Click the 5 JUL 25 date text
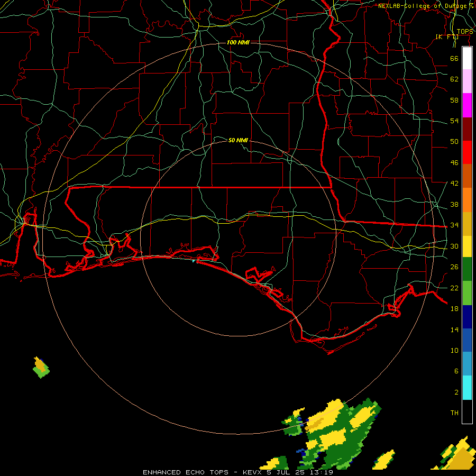This screenshot has height=476, width=476. 286,472
